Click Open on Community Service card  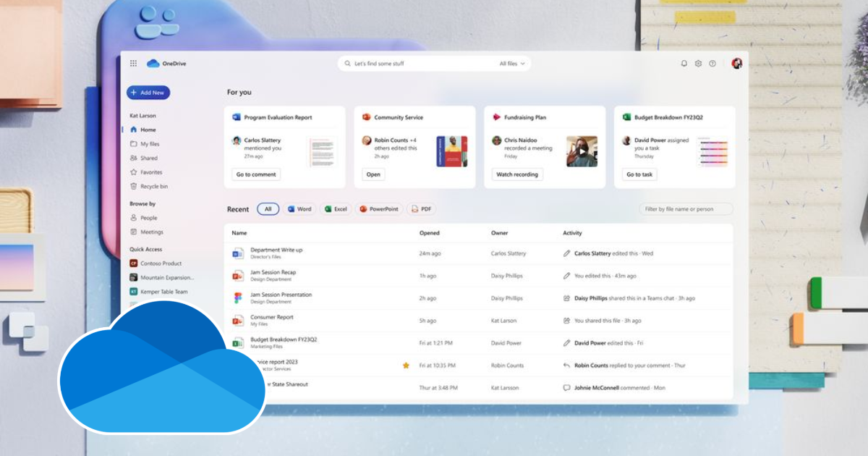pyautogui.click(x=373, y=174)
